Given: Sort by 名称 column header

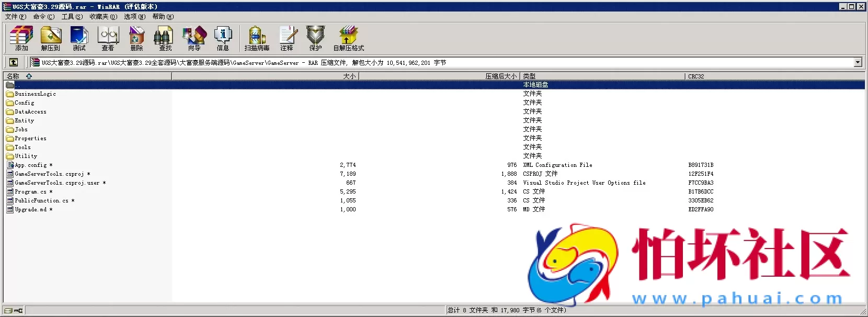Looking at the screenshot, I should [x=87, y=76].
